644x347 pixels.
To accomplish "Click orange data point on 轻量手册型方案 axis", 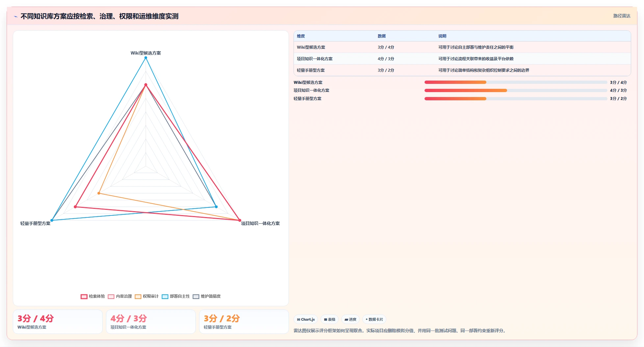I will 99,193.
